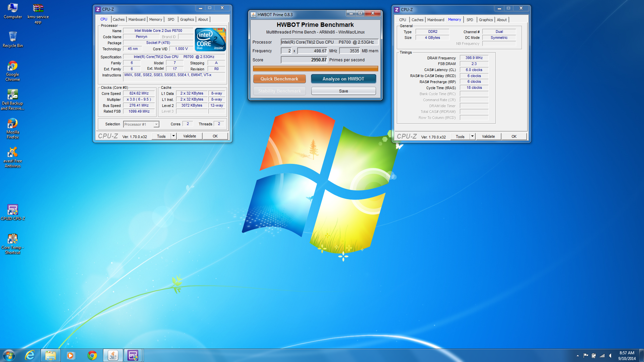Open Computer desktop icon
Viewport: 644px width, 362px height.
tap(13, 11)
